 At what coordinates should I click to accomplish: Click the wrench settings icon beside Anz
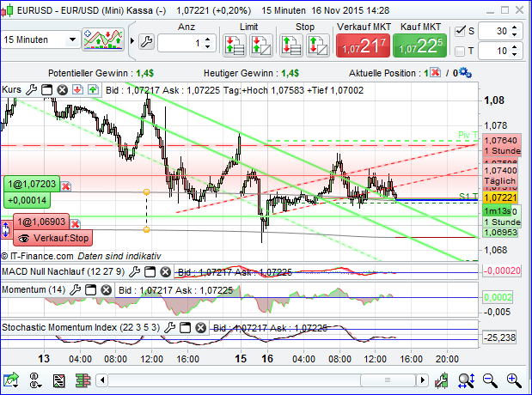[145, 42]
